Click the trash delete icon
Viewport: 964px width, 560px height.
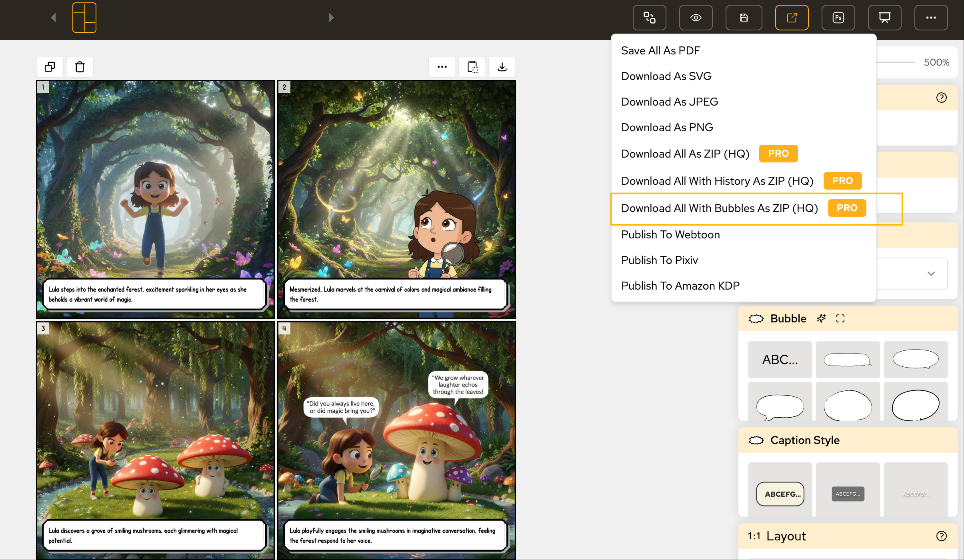click(80, 67)
